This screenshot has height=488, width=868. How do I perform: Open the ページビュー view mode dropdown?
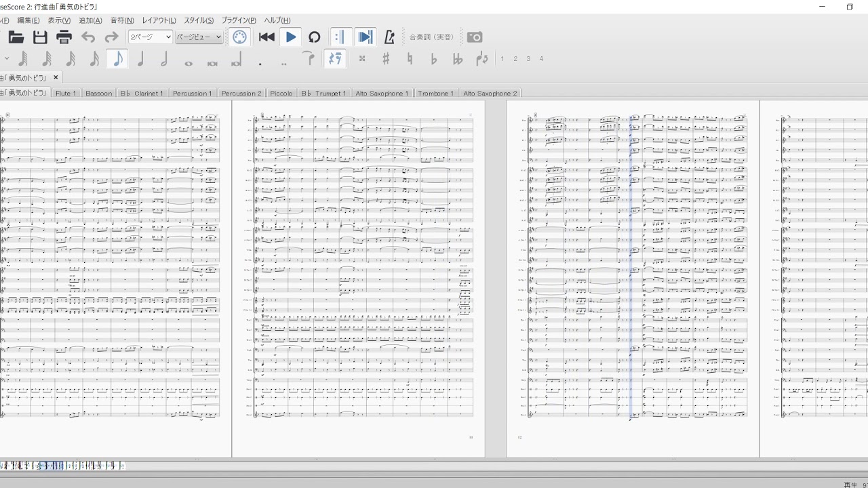(199, 37)
